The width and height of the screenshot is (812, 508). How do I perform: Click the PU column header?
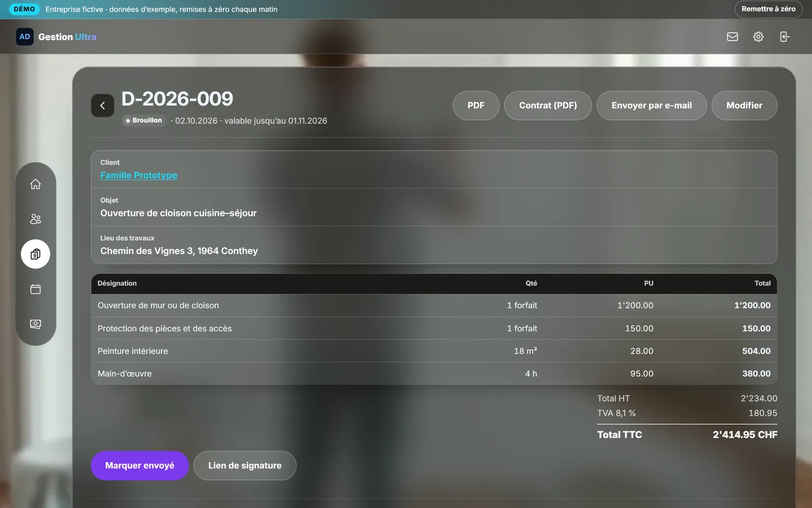[x=649, y=283]
